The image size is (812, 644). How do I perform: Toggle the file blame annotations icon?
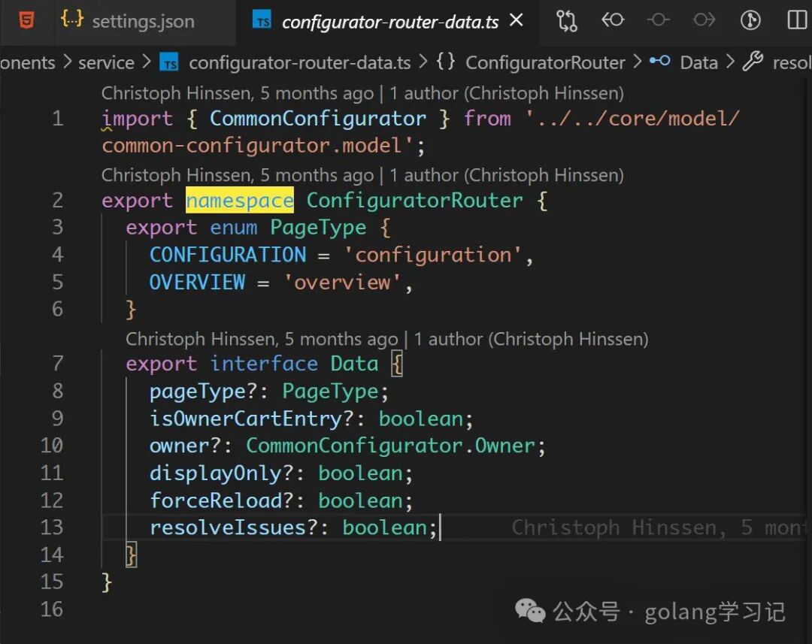pyautogui.click(x=750, y=20)
